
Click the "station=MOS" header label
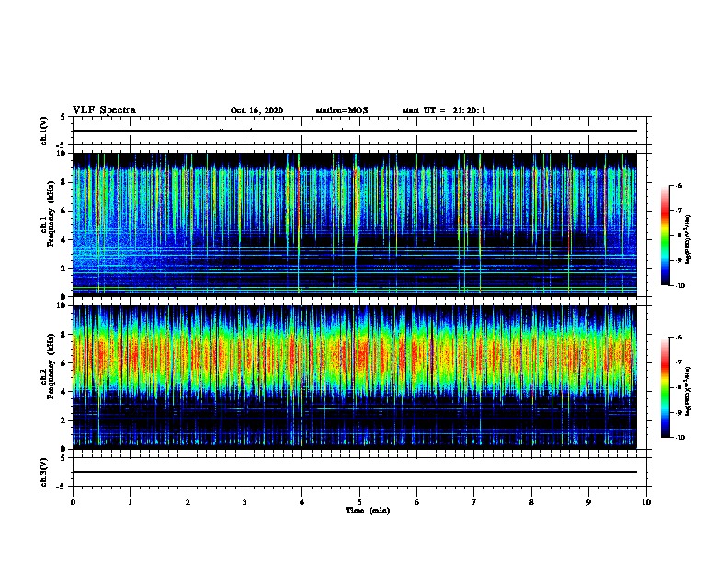(x=342, y=110)
